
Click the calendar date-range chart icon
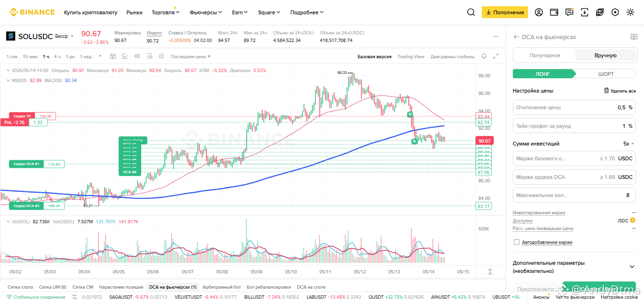[x=113, y=56]
